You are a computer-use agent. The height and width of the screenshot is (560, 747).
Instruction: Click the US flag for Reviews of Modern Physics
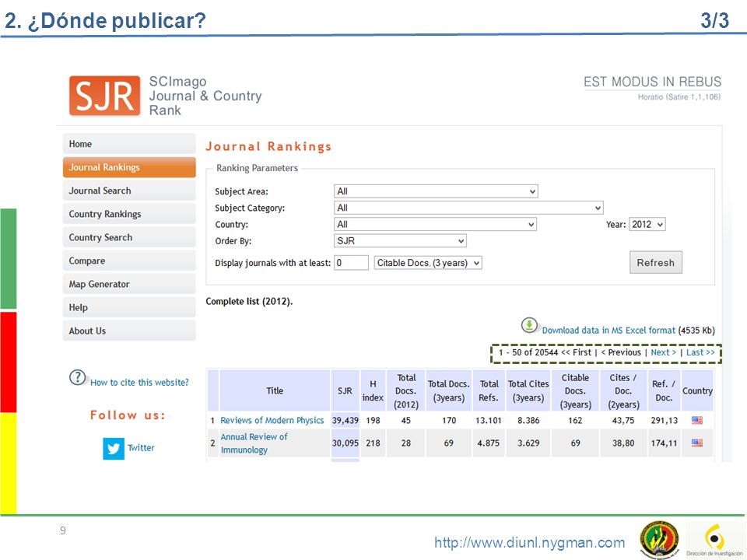[x=697, y=420]
